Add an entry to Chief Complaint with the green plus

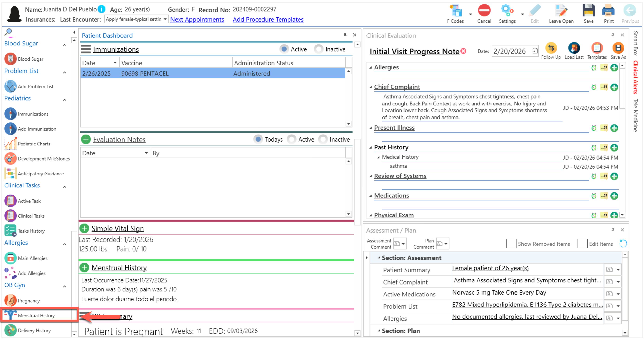point(614,87)
